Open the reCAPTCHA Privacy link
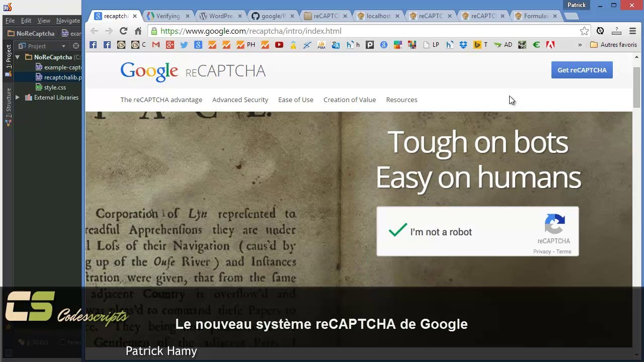The height and width of the screenshot is (362, 644). tap(542, 251)
